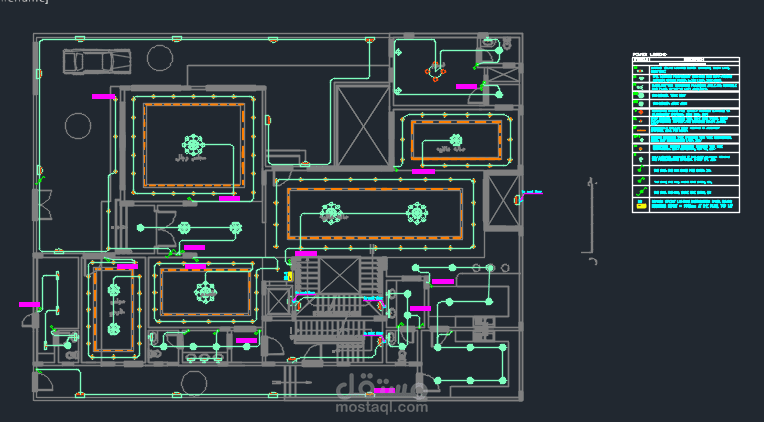Viewport: 764px width, 423px height.
Task: Select the double door on the left wall
Action: (43, 205)
